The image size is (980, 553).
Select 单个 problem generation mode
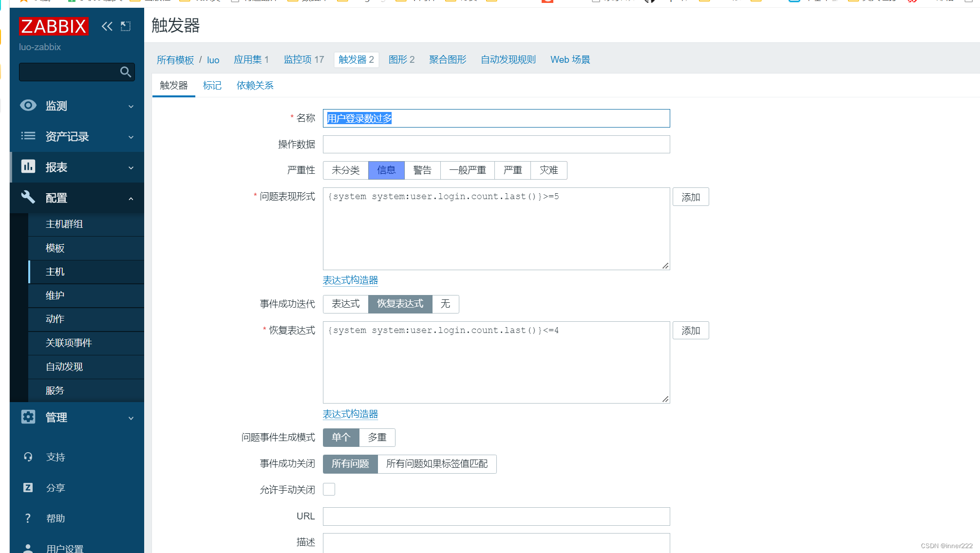tap(341, 437)
